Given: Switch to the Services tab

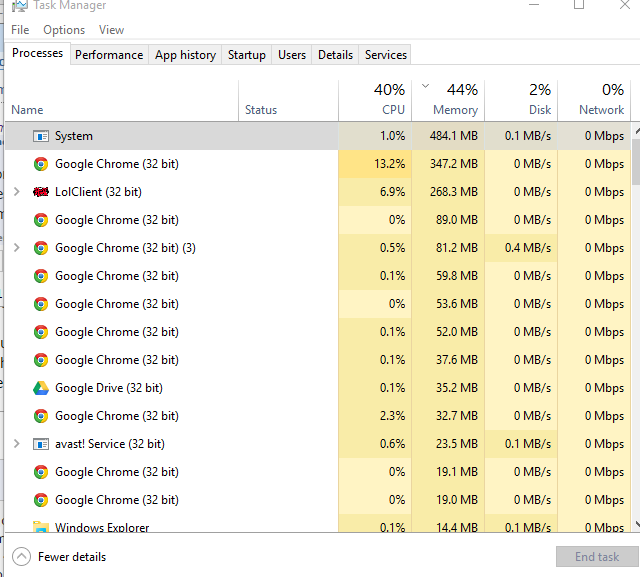Looking at the screenshot, I should 386,55.
